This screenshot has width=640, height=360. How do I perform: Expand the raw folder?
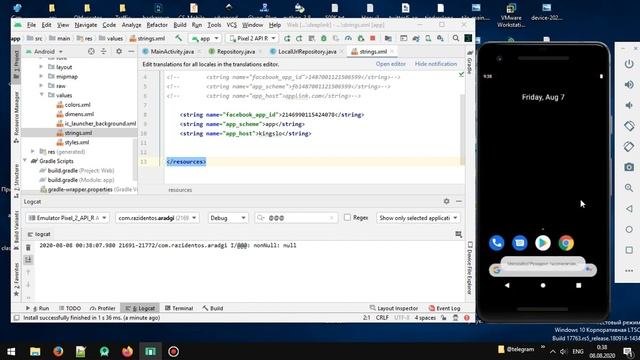(x=41, y=86)
